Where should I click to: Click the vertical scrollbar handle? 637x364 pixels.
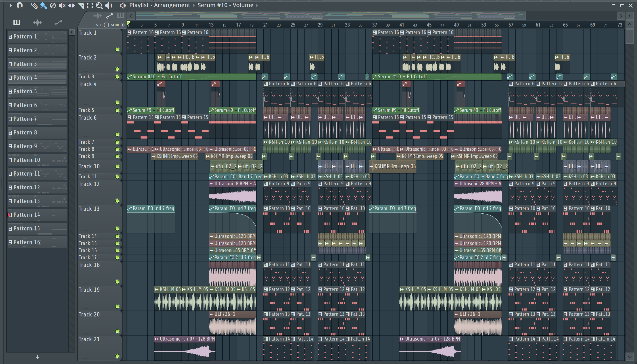tap(629, 36)
